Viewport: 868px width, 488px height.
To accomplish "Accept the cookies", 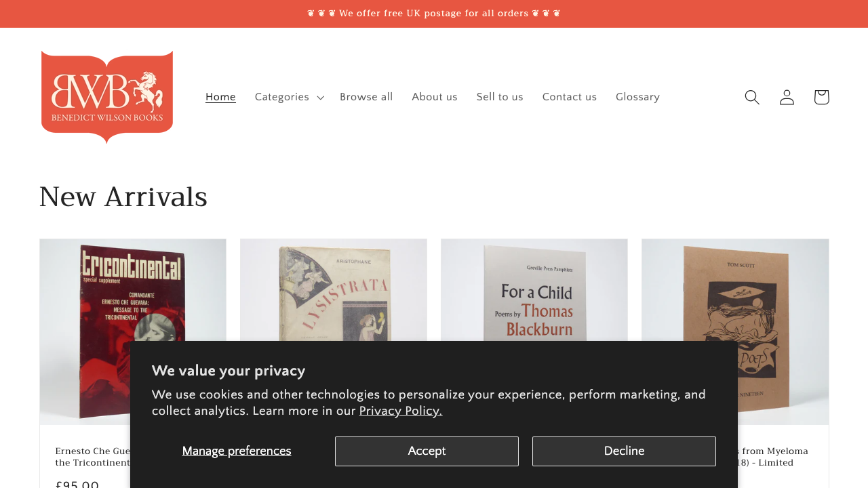I will 427,451.
